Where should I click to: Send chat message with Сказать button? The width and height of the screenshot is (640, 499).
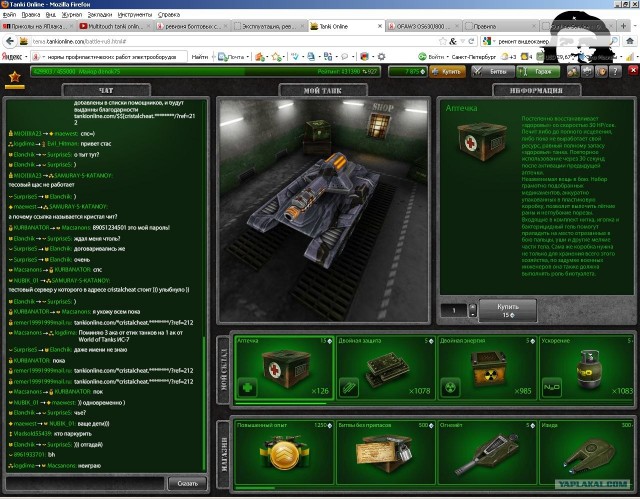click(188, 483)
